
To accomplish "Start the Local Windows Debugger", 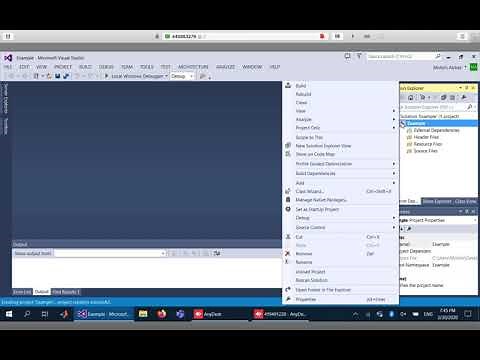I will tap(135, 76).
